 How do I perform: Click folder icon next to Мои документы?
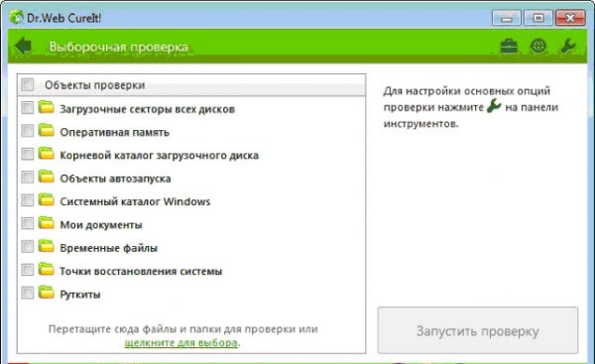[x=47, y=223]
